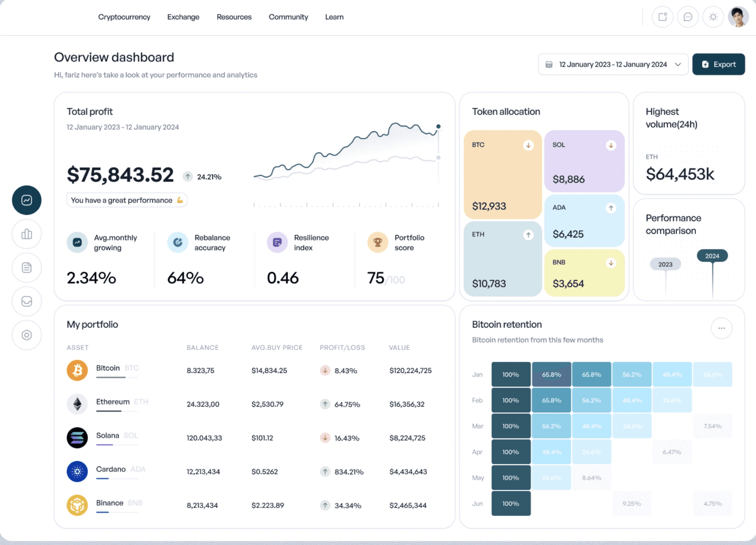
Task: Open the Learn menu
Action: pos(334,17)
